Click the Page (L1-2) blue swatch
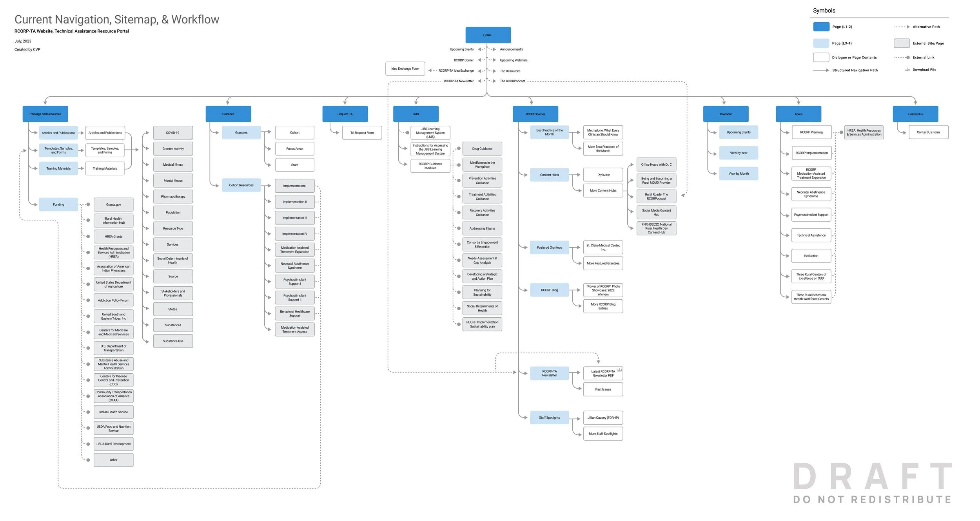This screenshot has height=521, width=980. point(821,27)
